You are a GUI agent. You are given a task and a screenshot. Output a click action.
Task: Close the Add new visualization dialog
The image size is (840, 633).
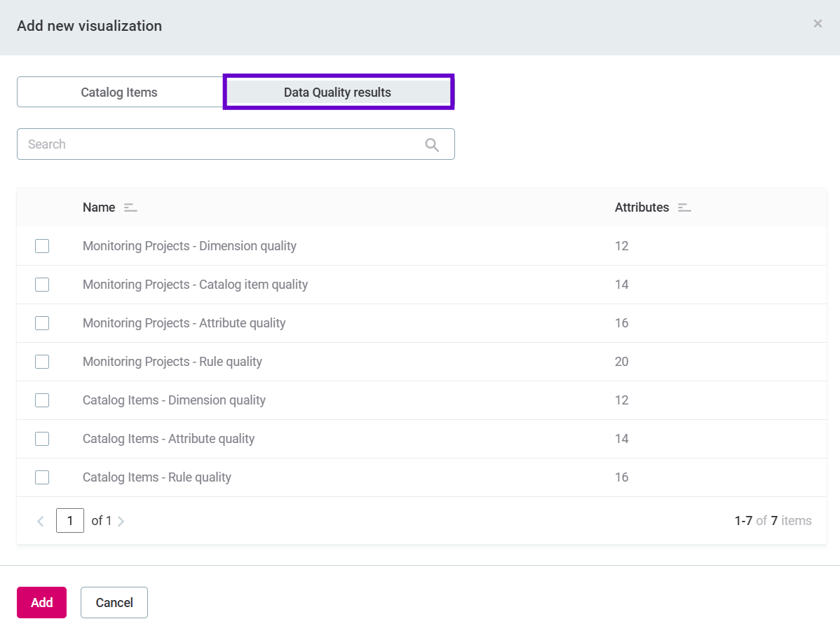[x=818, y=23]
